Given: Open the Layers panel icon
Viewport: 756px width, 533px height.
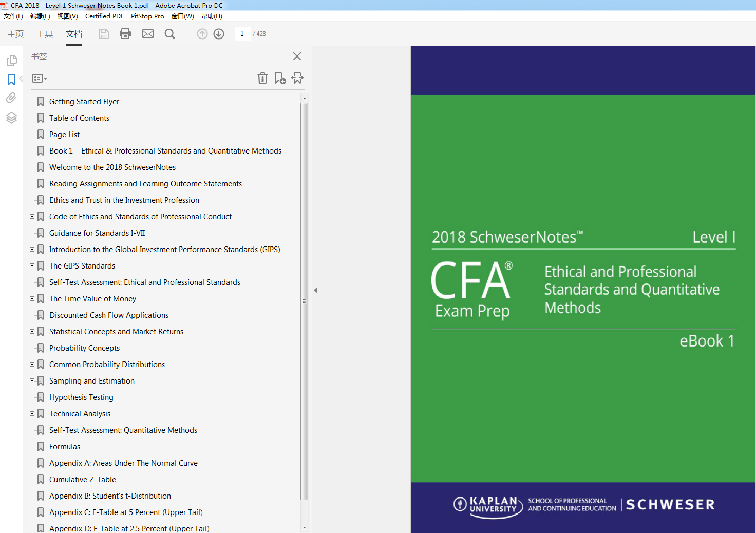Looking at the screenshot, I should (11, 118).
